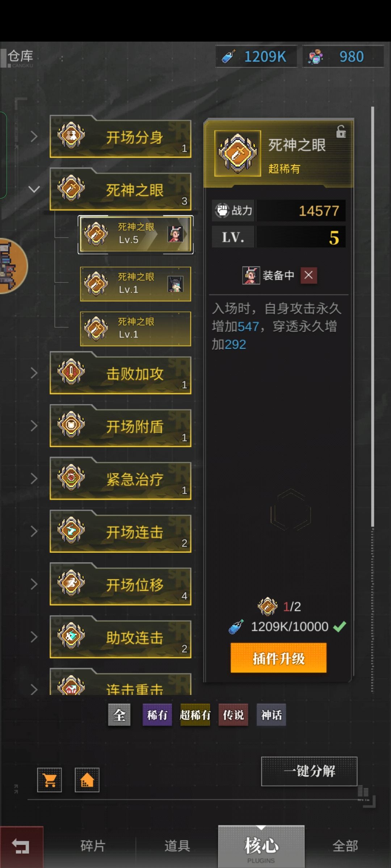Open the shopping cart icon
This screenshot has width=391, height=868.
click(x=50, y=780)
